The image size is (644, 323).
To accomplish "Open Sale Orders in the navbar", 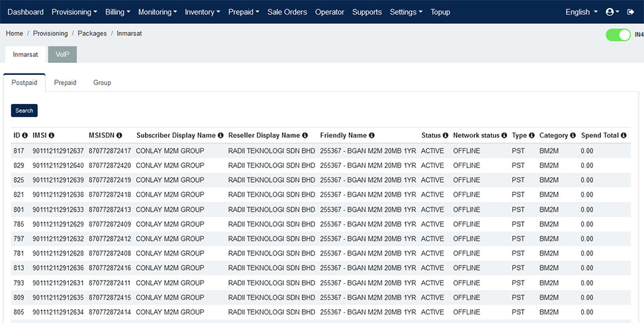I will (287, 12).
